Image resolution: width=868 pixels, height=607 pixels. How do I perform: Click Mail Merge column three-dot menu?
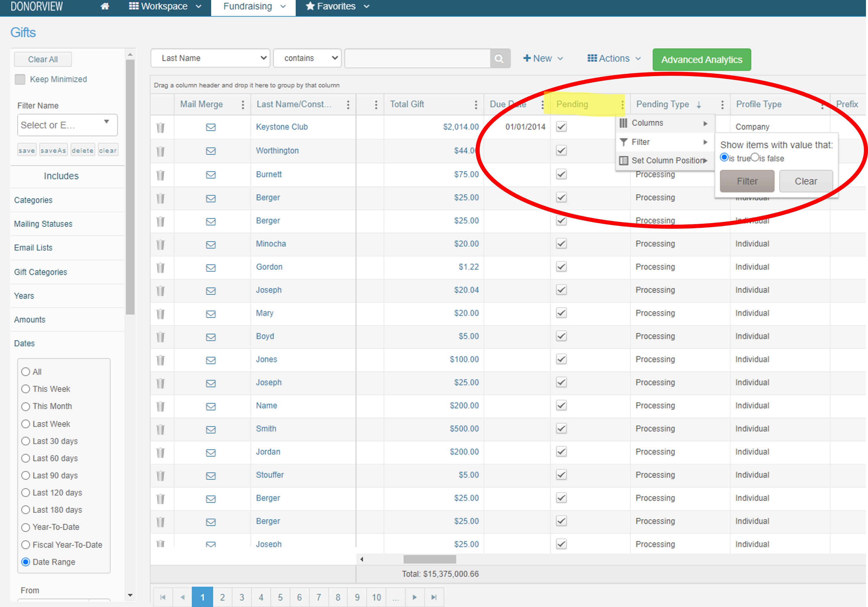click(243, 105)
